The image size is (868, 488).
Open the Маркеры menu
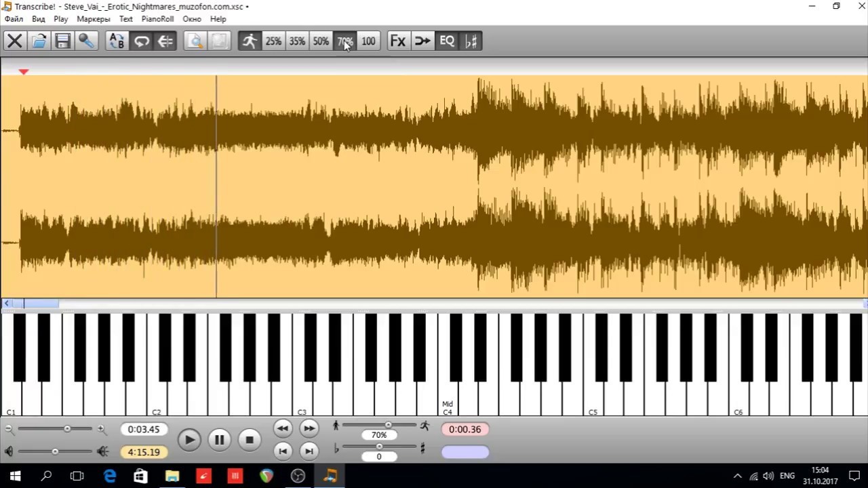point(93,18)
